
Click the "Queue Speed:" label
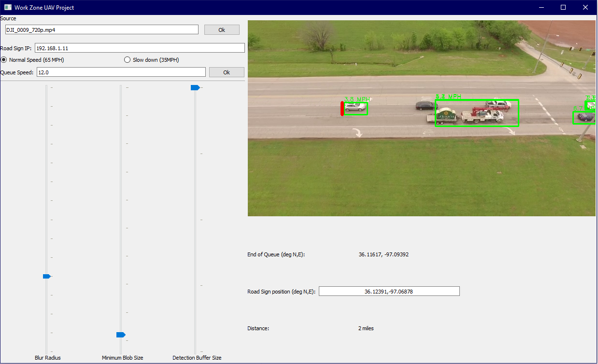pyautogui.click(x=17, y=72)
